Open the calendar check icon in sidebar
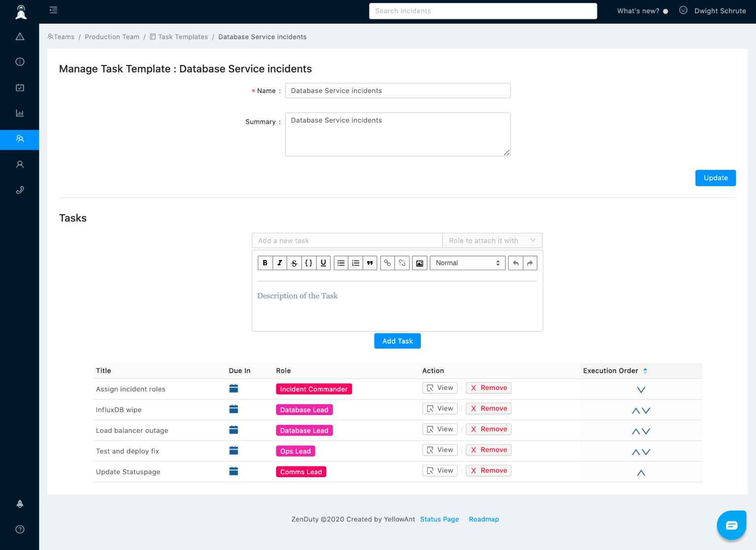756x550 pixels. point(20,88)
